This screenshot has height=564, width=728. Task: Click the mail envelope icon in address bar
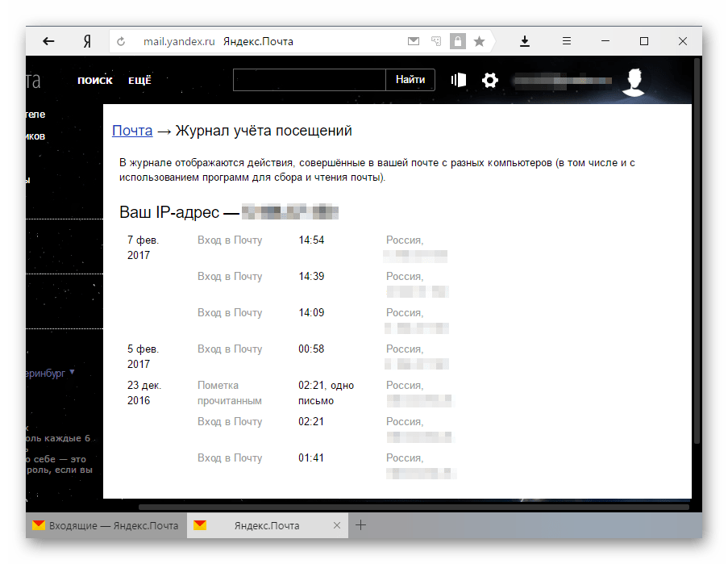(413, 41)
